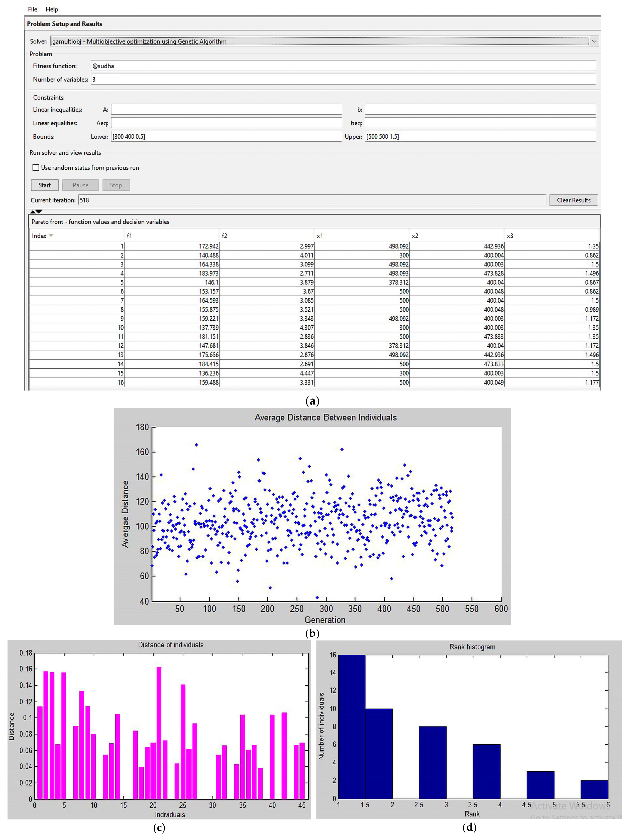This screenshot has height=840, width=630.
Task: Click the Aeq linear equalities field
Action: [x=226, y=123]
